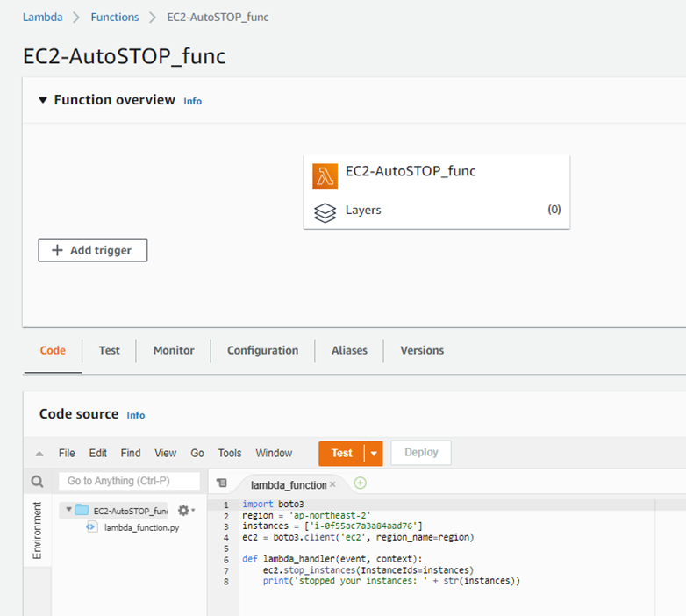Click the Deploy button
The image size is (686, 616).
tap(421, 453)
